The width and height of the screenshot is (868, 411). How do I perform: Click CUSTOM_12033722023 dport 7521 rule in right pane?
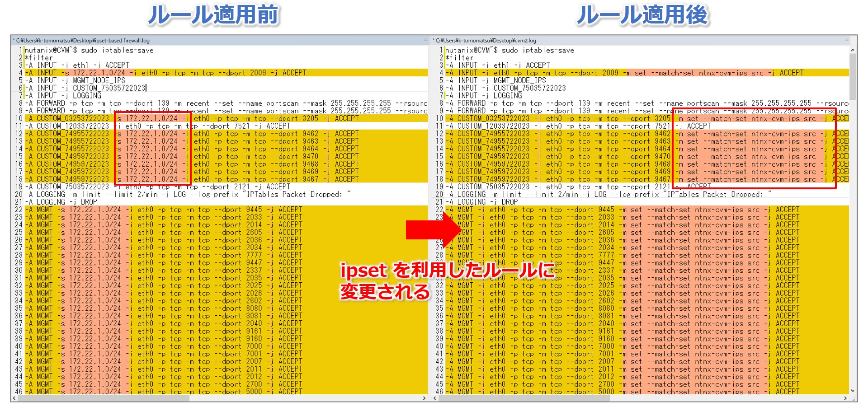578,126
